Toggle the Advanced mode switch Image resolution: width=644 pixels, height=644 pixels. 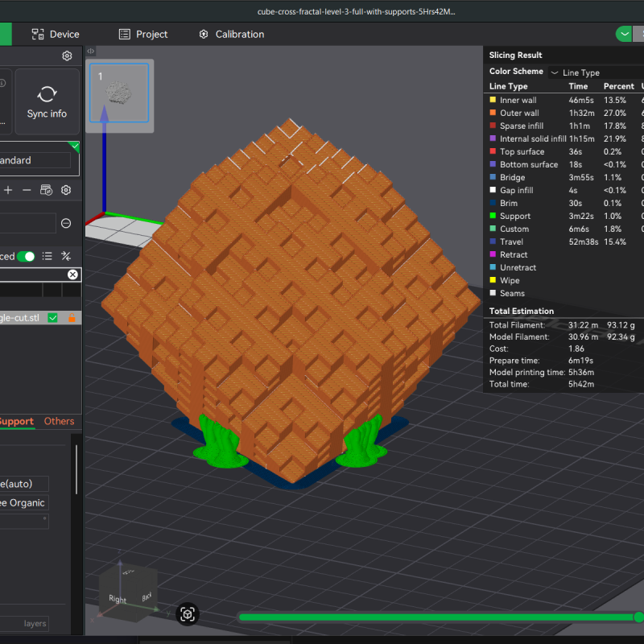click(25, 256)
